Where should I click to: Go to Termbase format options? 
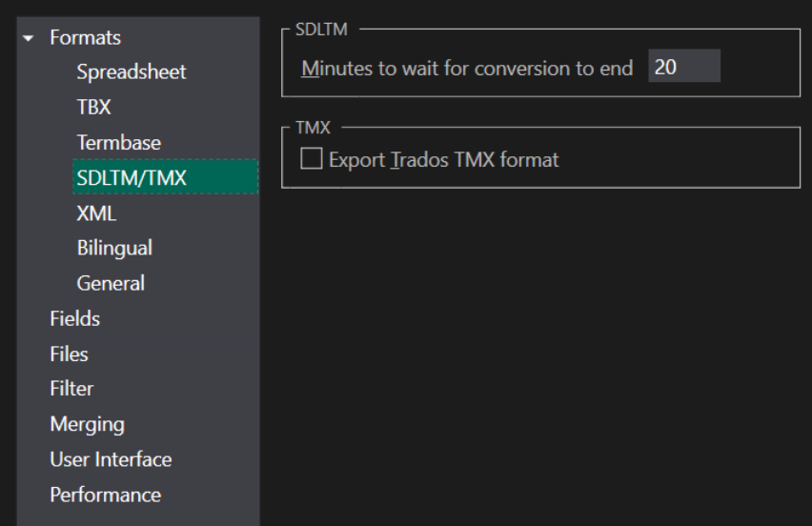(x=118, y=143)
